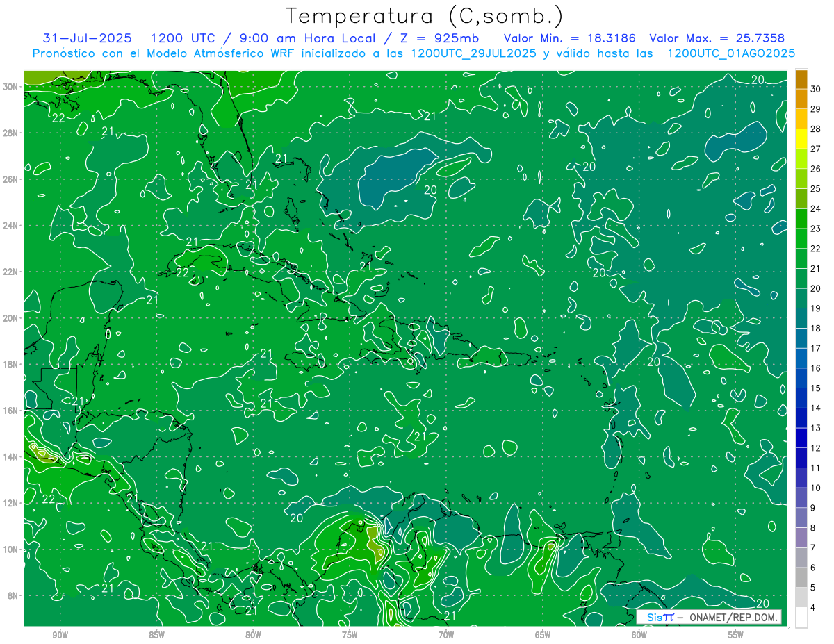Screen dimensions: 834x644
Task: Click the 90W longitude axis label
Action: pyautogui.click(x=60, y=636)
